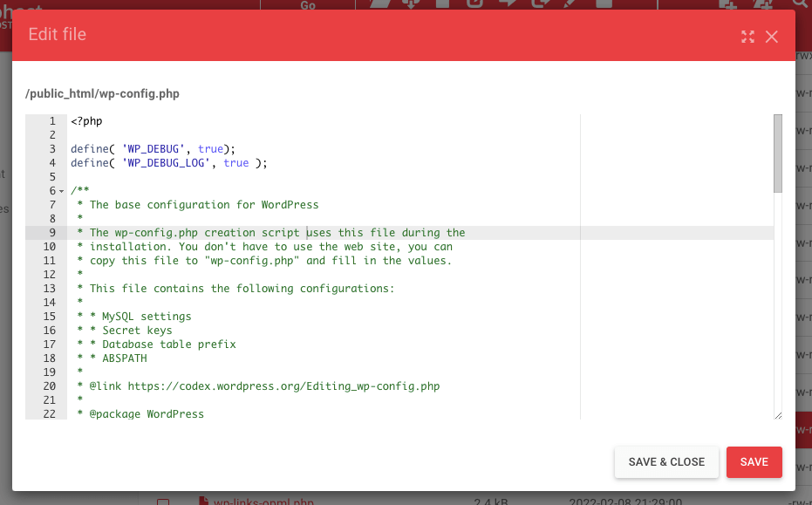This screenshot has height=505, width=812.
Task: Place cursor on the '<?php' opening tag
Action: (86, 121)
